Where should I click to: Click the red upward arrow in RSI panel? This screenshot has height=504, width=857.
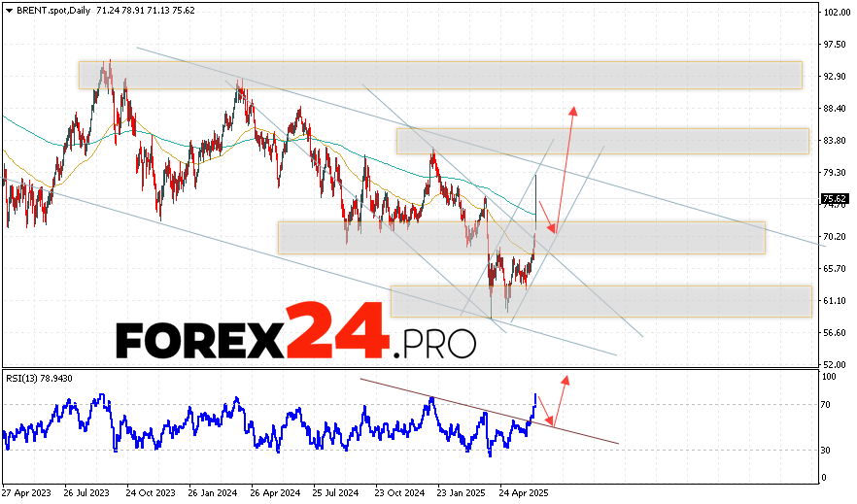(561, 398)
